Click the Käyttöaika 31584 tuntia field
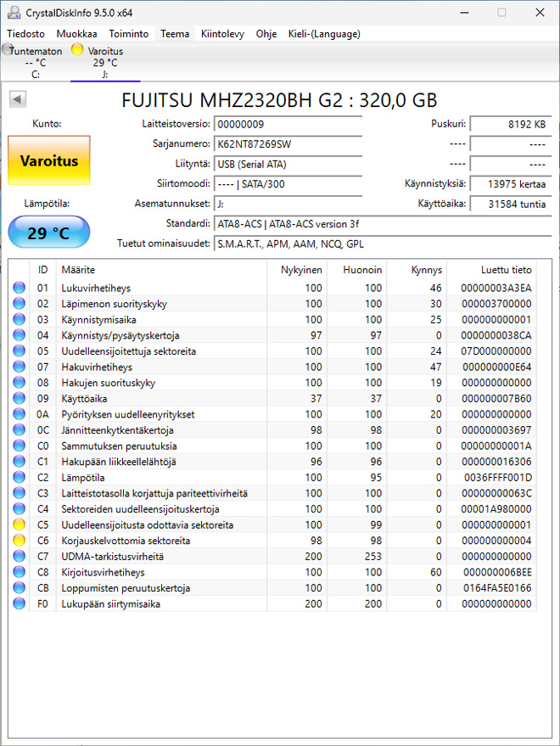 point(511,204)
